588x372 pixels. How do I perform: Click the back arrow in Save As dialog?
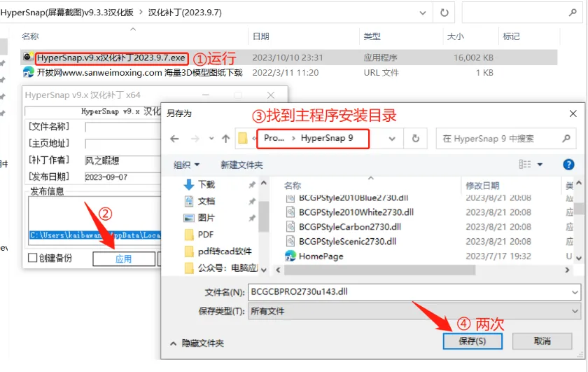[174, 139]
